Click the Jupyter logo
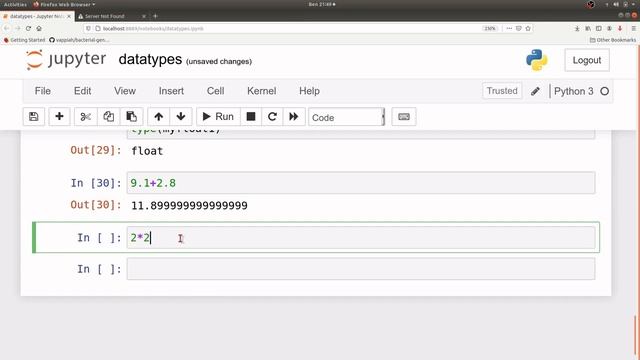 click(x=66, y=60)
